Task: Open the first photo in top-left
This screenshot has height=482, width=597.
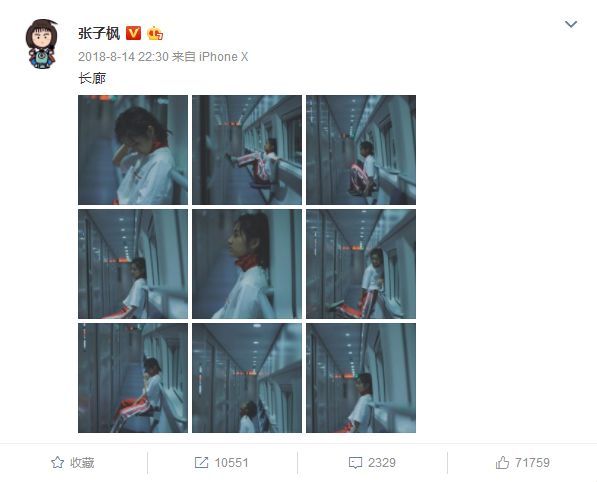Action: click(133, 150)
